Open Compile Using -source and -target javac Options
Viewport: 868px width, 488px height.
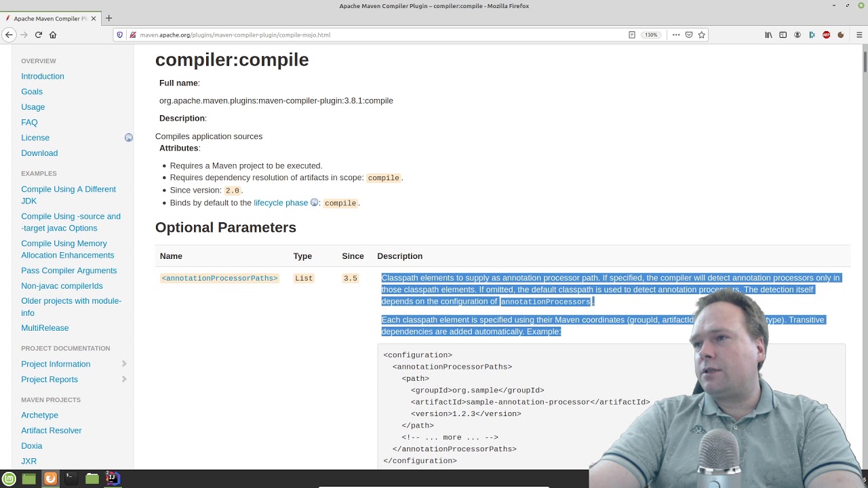71,222
